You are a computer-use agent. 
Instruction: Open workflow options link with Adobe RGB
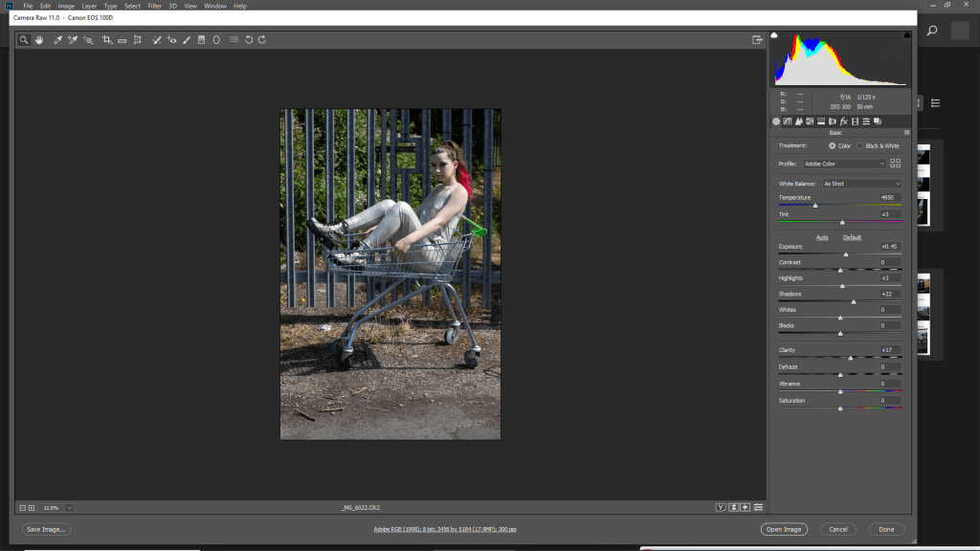pos(444,529)
